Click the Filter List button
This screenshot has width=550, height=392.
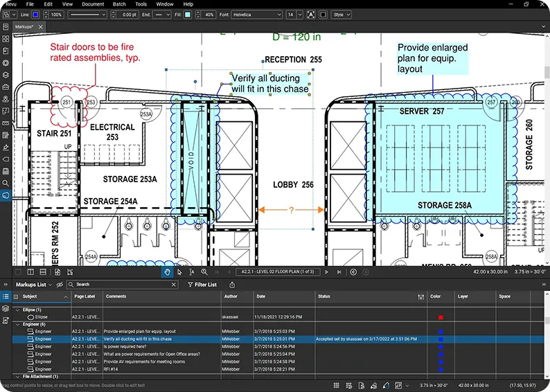pyautogui.click(x=202, y=285)
